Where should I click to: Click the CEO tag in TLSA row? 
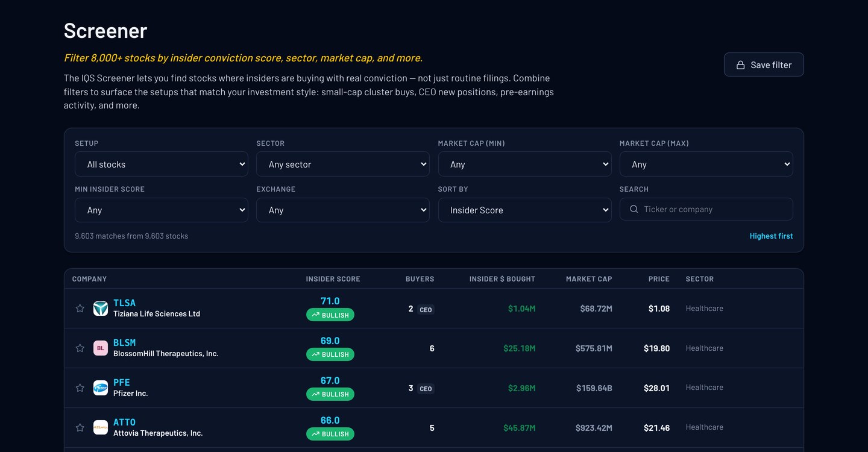click(426, 310)
